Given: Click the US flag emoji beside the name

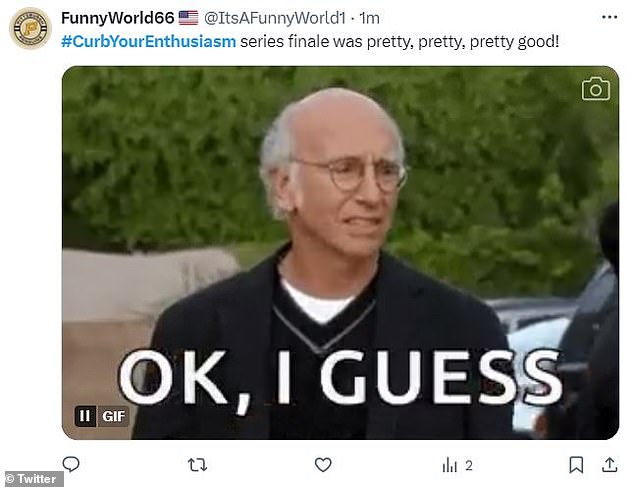Looking at the screenshot, I should [188, 18].
